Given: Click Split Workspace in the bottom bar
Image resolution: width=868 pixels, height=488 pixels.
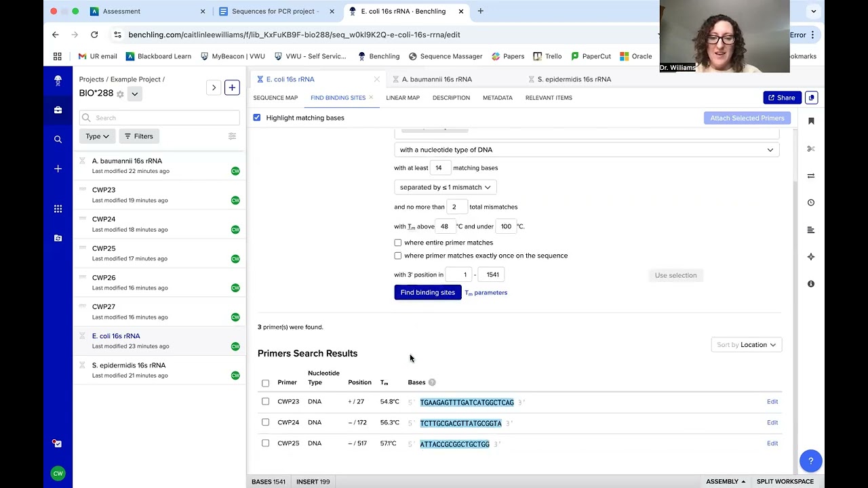Looking at the screenshot, I should click(785, 481).
